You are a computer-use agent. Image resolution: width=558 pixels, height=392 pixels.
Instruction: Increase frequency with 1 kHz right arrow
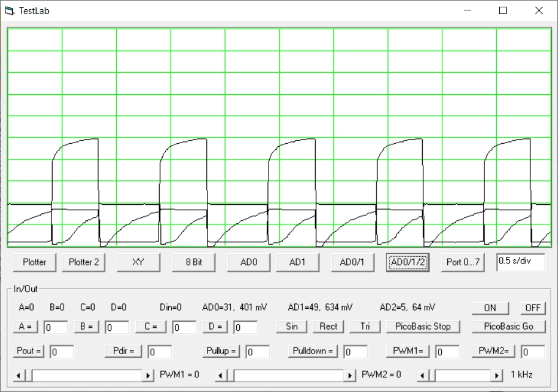coord(497,375)
